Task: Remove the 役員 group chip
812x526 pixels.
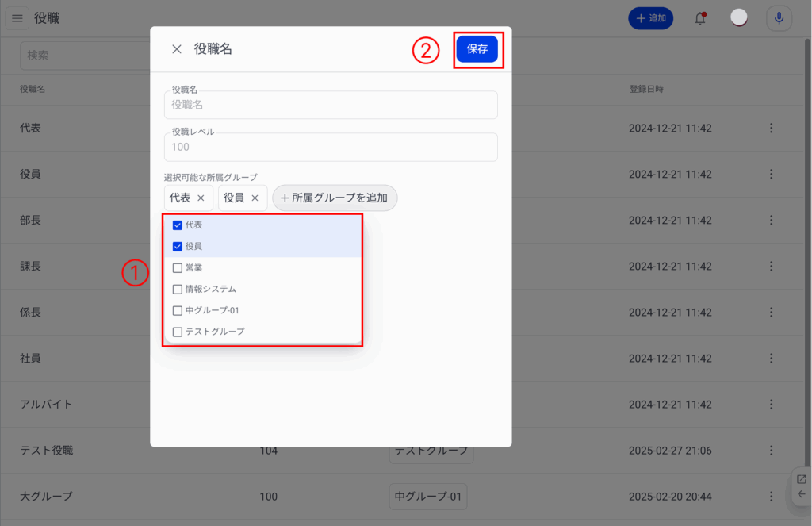Action: tap(255, 198)
